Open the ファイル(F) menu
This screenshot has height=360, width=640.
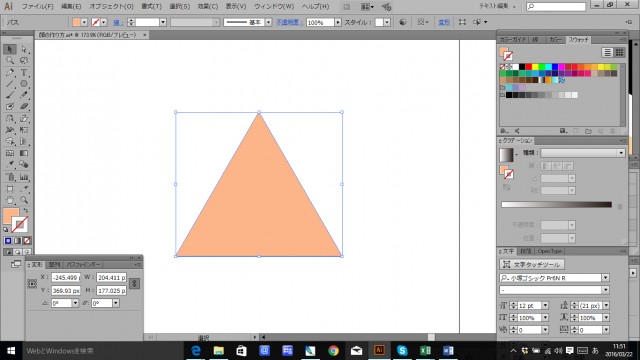(37, 7)
